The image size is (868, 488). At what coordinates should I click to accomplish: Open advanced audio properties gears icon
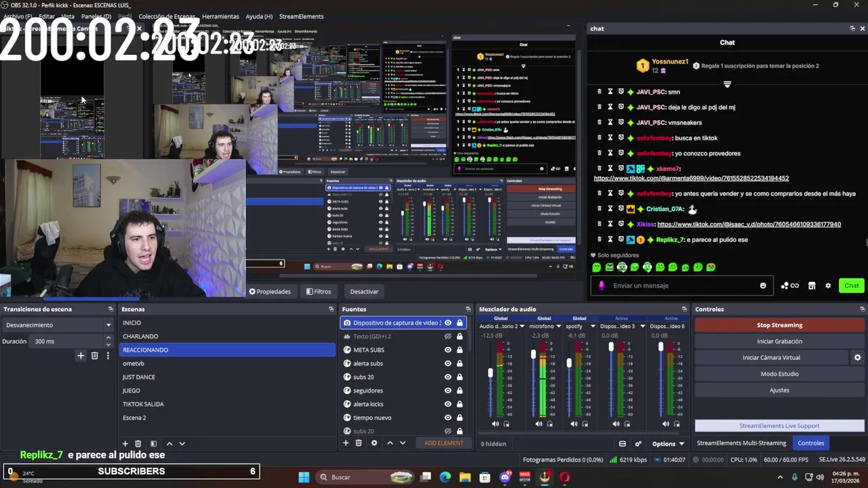638,444
